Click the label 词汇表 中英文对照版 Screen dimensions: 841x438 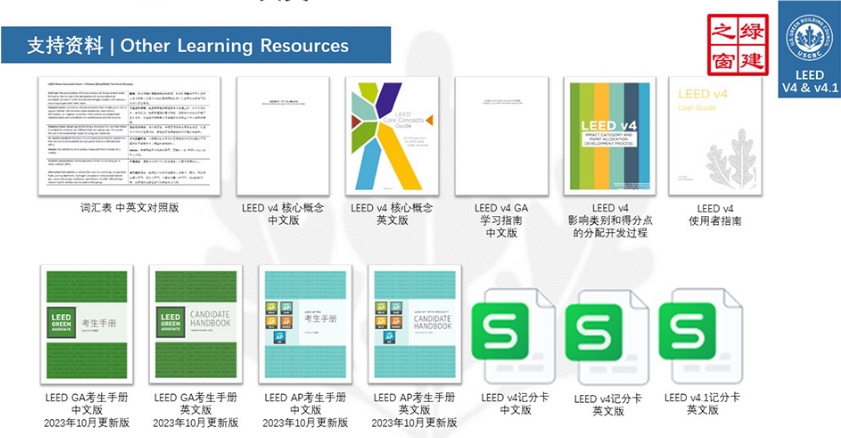(129, 208)
